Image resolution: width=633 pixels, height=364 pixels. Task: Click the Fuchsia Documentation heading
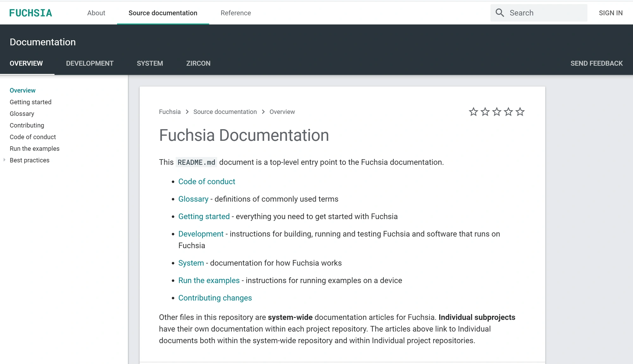pyautogui.click(x=244, y=135)
